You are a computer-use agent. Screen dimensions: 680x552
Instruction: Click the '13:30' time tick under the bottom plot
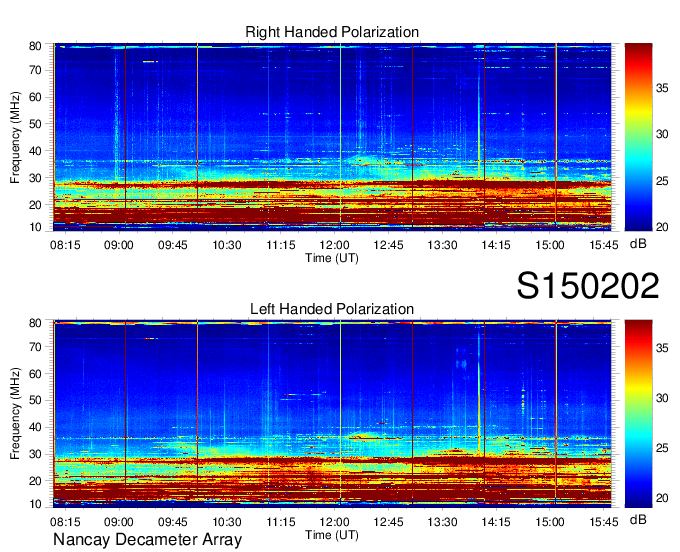point(442,522)
